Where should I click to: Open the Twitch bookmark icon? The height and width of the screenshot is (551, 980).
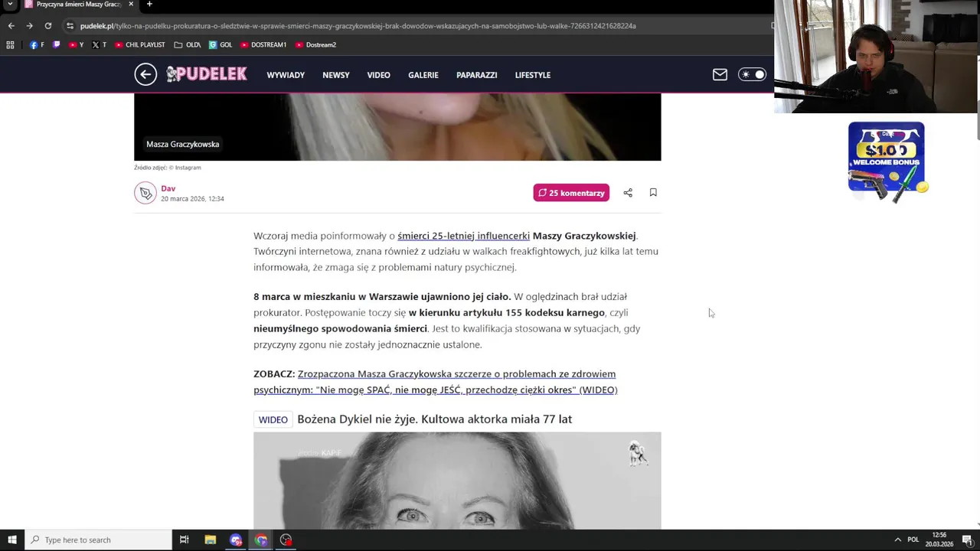tap(57, 44)
